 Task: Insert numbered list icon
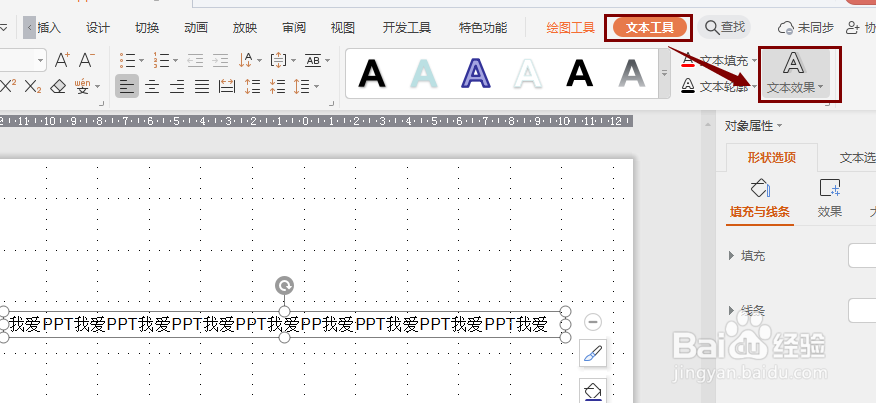(161, 60)
